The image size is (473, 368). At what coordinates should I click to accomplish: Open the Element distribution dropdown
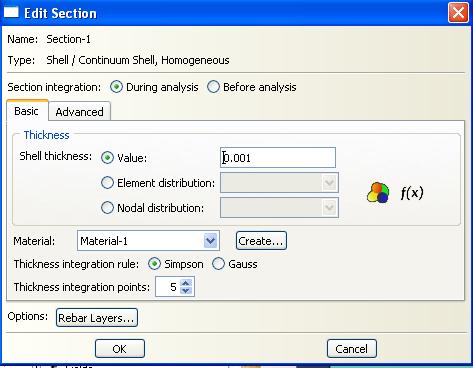279,183
